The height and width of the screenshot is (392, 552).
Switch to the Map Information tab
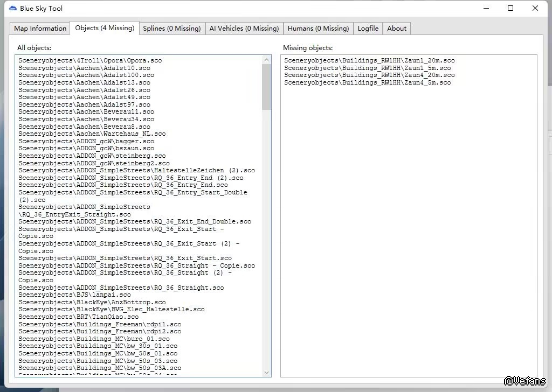[x=40, y=29]
